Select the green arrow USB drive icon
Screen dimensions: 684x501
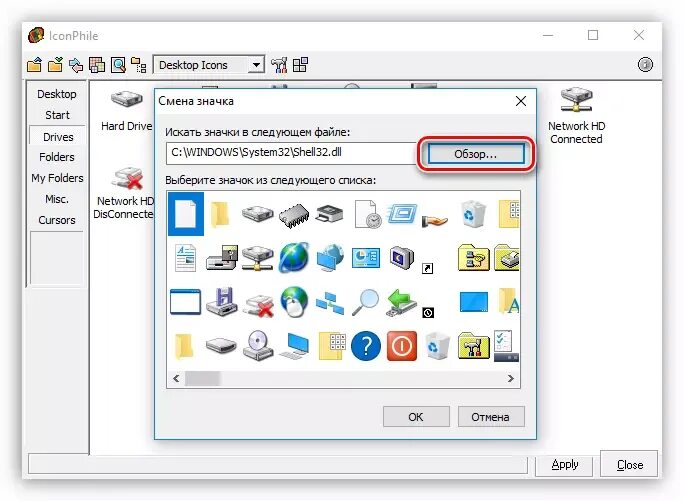(401, 302)
